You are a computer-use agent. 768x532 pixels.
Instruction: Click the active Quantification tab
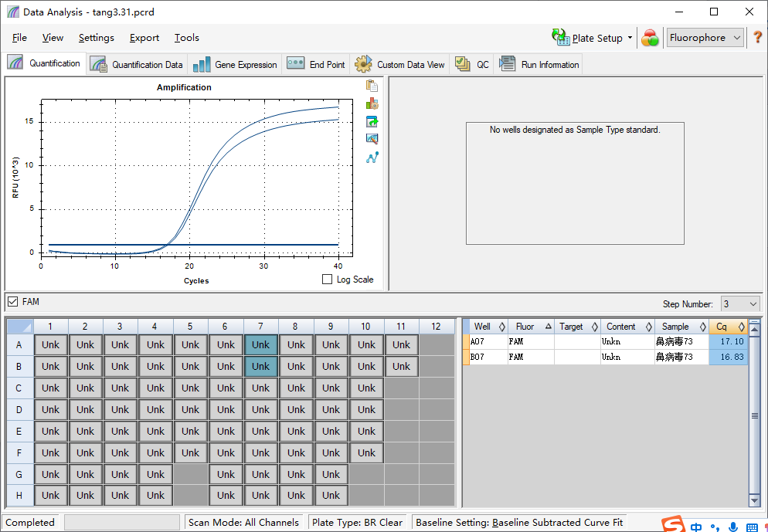(x=44, y=63)
